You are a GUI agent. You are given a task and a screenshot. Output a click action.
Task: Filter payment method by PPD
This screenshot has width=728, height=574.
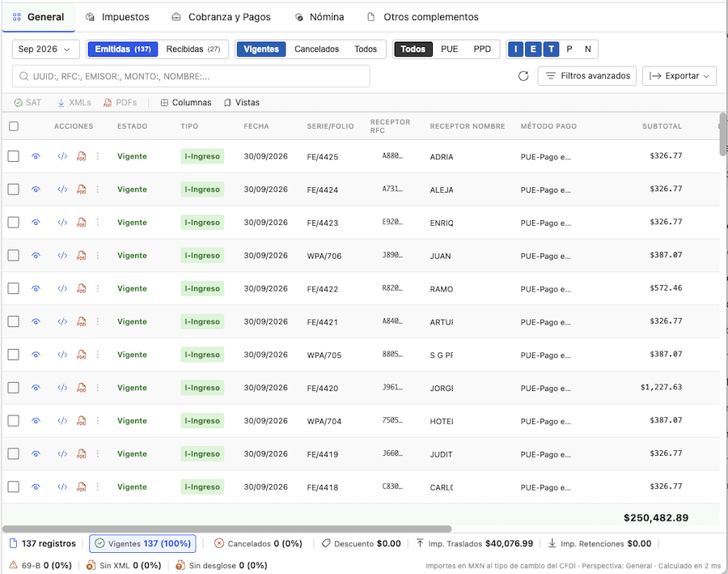pyautogui.click(x=482, y=49)
